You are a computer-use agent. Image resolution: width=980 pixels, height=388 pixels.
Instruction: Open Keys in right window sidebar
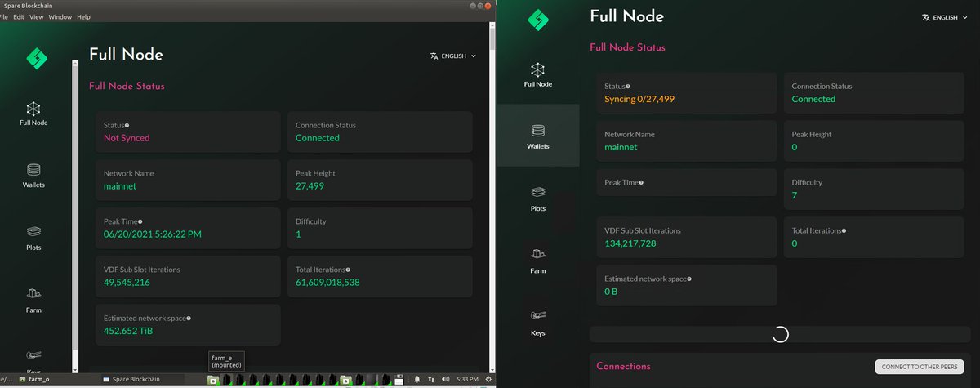click(x=537, y=323)
